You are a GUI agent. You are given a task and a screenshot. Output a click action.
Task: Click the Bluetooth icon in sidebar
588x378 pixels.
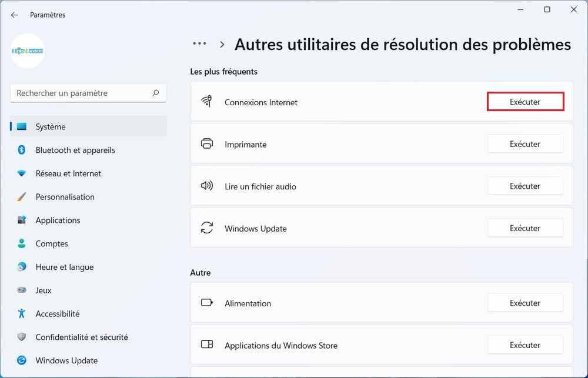click(x=22, y=150)
